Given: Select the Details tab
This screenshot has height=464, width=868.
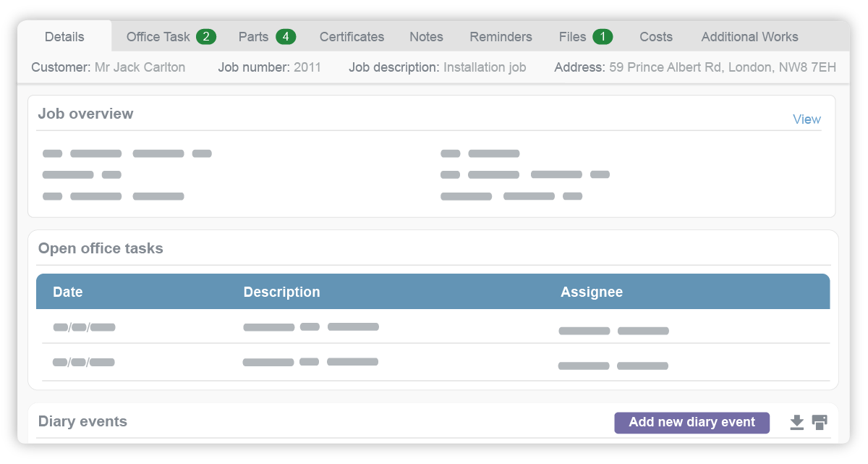Looking at the screenshot, I should click(x=64, y=36).
